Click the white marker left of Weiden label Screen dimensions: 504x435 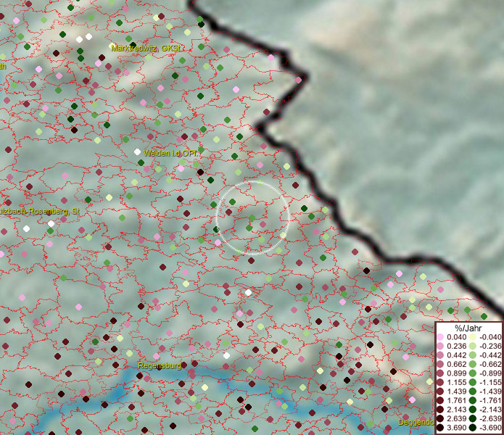(137, 152)
